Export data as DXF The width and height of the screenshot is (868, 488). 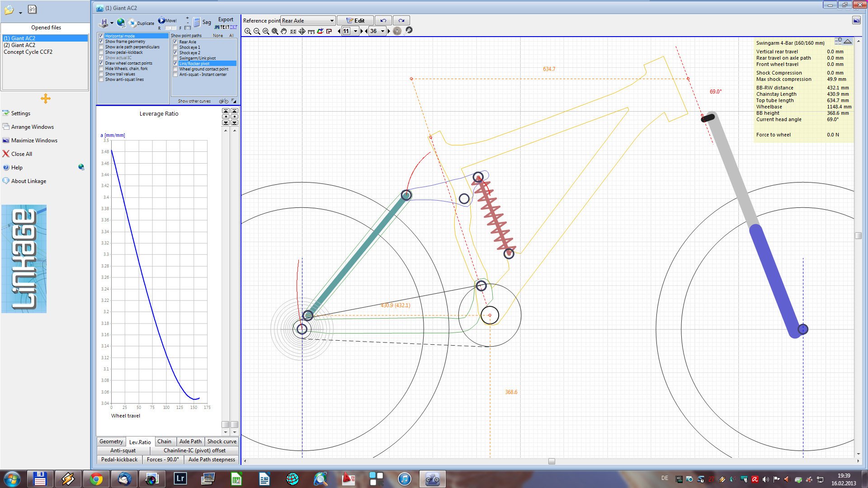pyautogui.click(x=234, y=27)
